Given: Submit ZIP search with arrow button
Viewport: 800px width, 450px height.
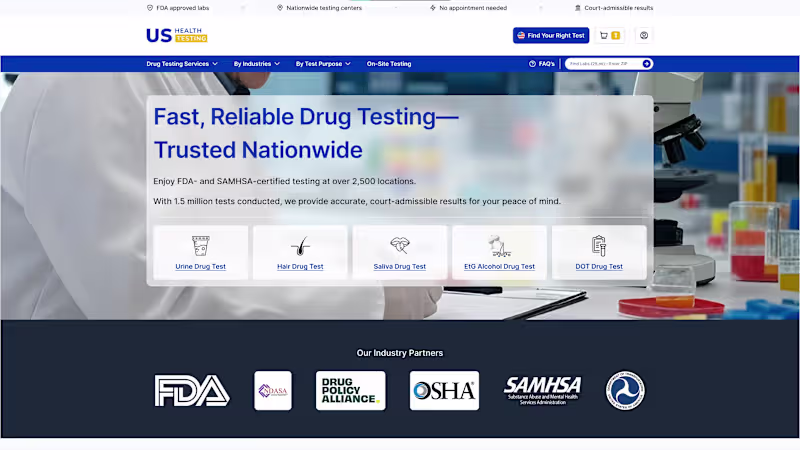Looking at the screenshot, I should 646,64.
